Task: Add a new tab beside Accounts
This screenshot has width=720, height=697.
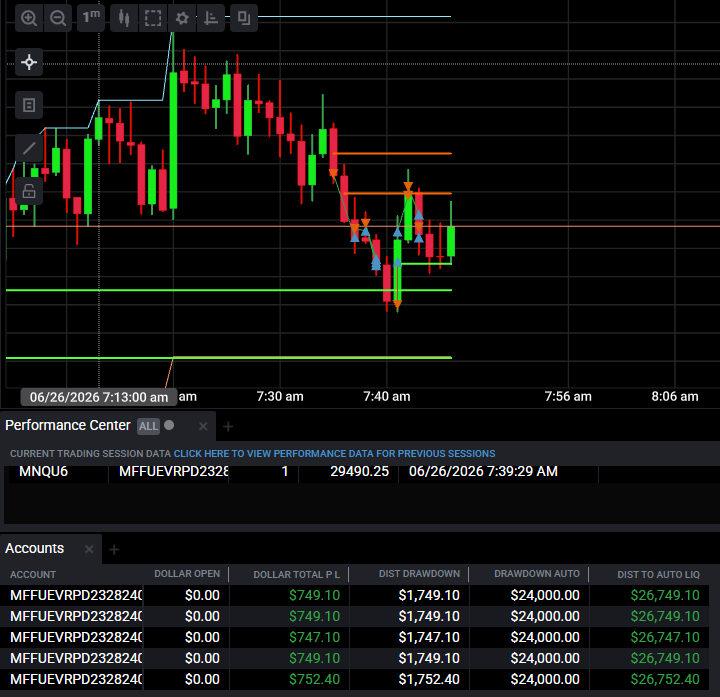Action: point(114,549)
